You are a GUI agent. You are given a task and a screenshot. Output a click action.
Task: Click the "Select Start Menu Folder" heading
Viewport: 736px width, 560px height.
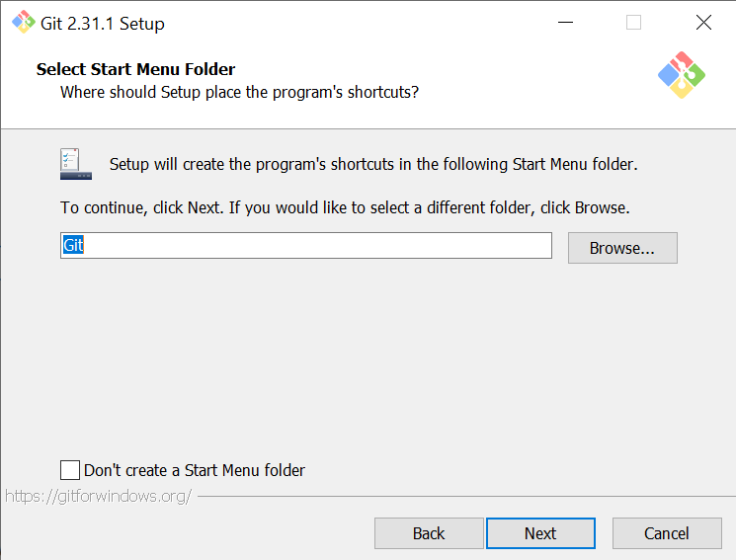(x=136, y=69)
